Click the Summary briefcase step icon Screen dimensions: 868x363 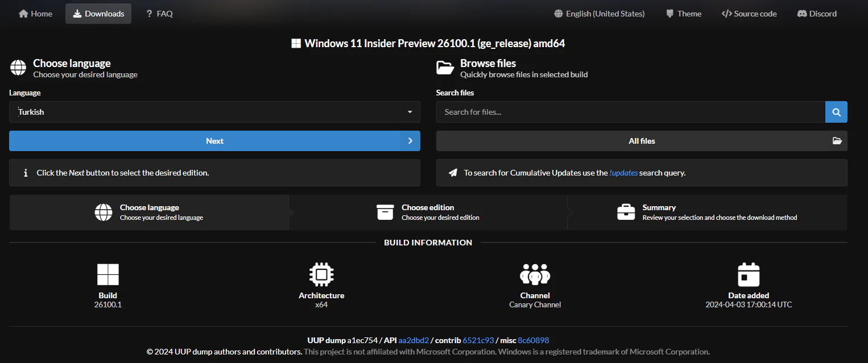click(x=626, y=211)
